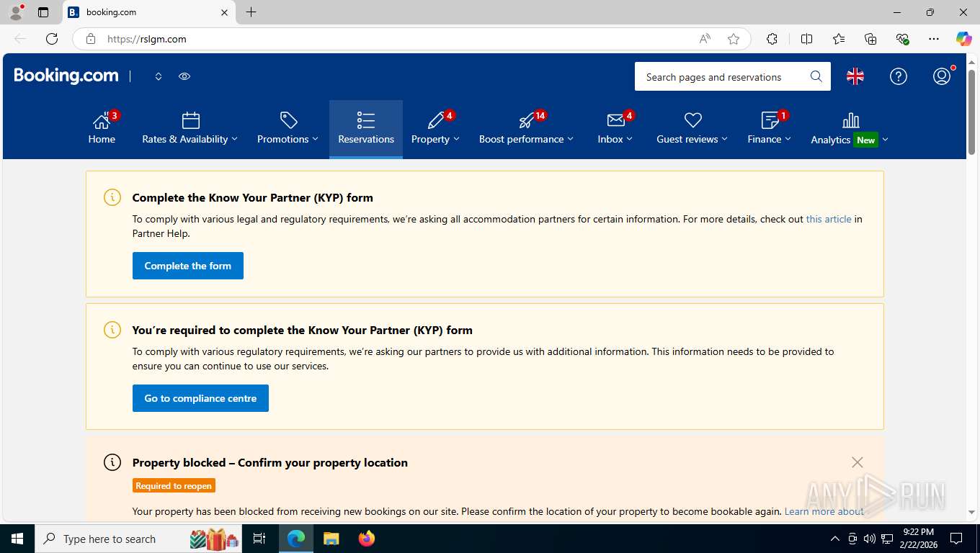Launch Firefox from the taskbar

tap(367, 539)
